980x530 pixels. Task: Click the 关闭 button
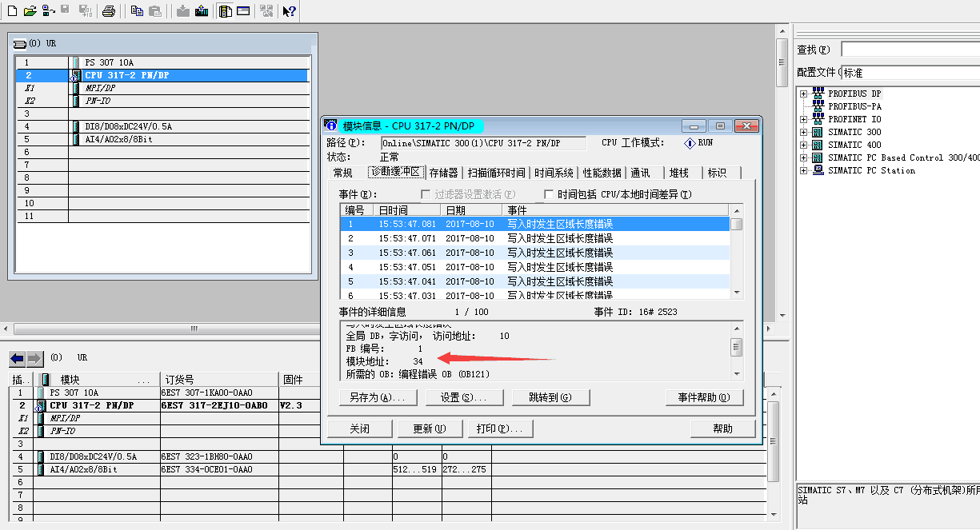tap(360, 428)
